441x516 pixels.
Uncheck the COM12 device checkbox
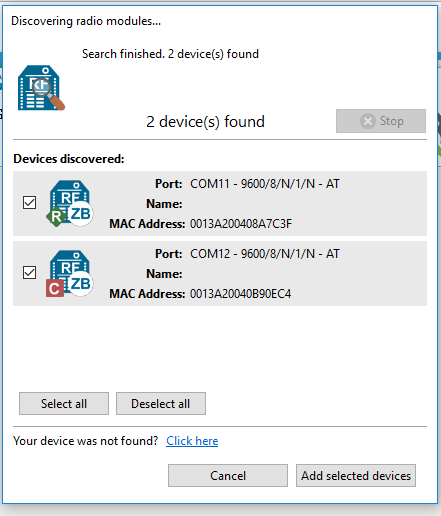pos(29,272)
